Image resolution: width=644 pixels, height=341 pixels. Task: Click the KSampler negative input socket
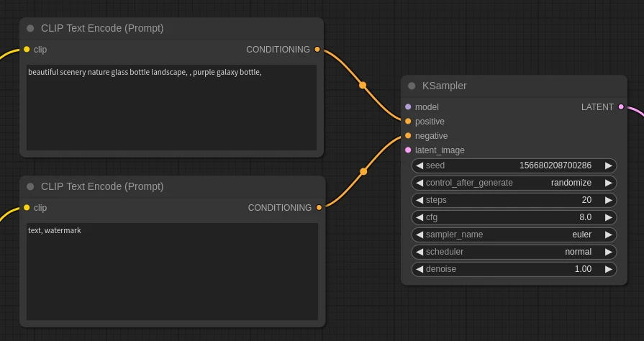[408, 136]
